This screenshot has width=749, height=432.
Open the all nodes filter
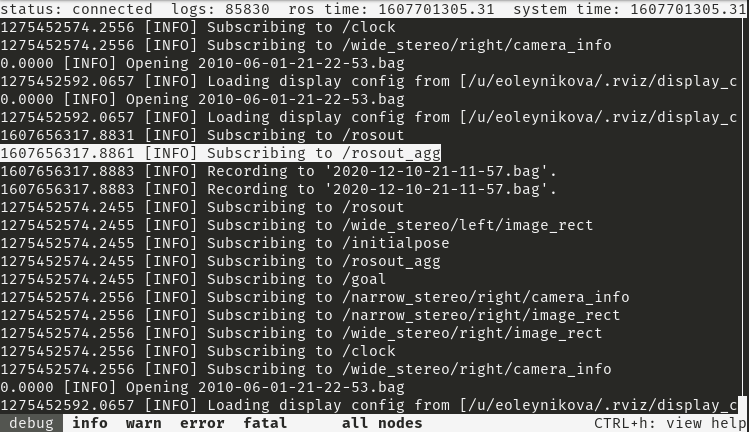point(381,423)
